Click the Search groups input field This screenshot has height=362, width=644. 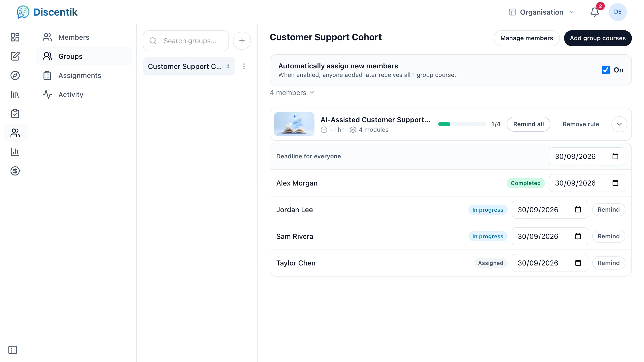[x=186, y=41]
